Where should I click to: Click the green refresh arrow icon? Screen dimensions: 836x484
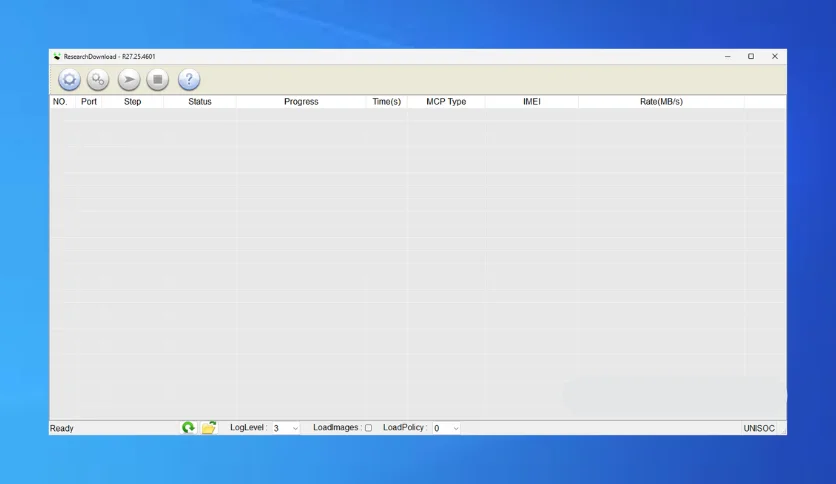[188, 427]
